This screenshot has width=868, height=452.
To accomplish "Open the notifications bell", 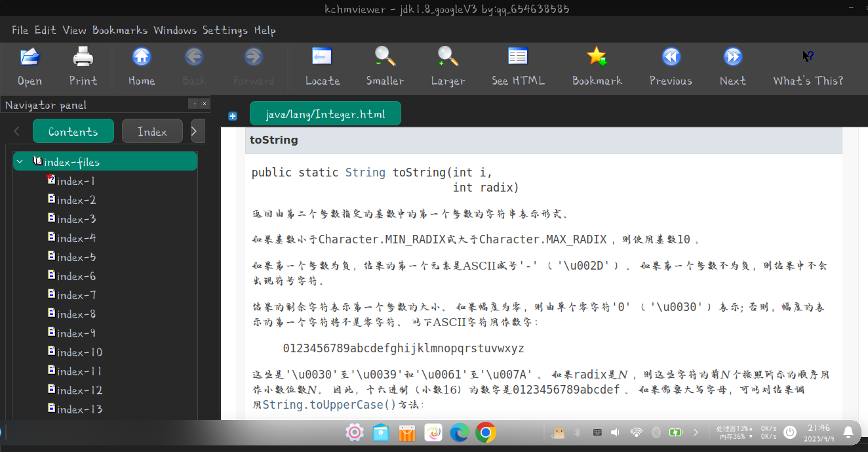I will click(x=848, y=432).
